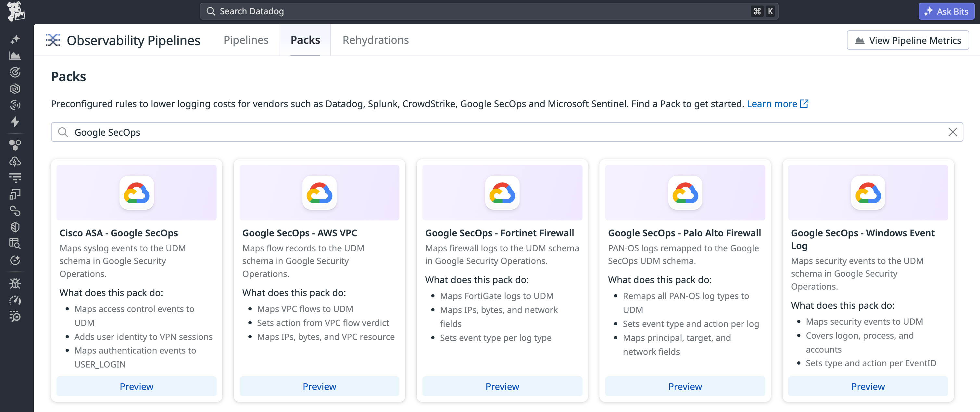The image size is (980, 412).
Task: Click the K key shortcut badge
Action: click(770, 11)
